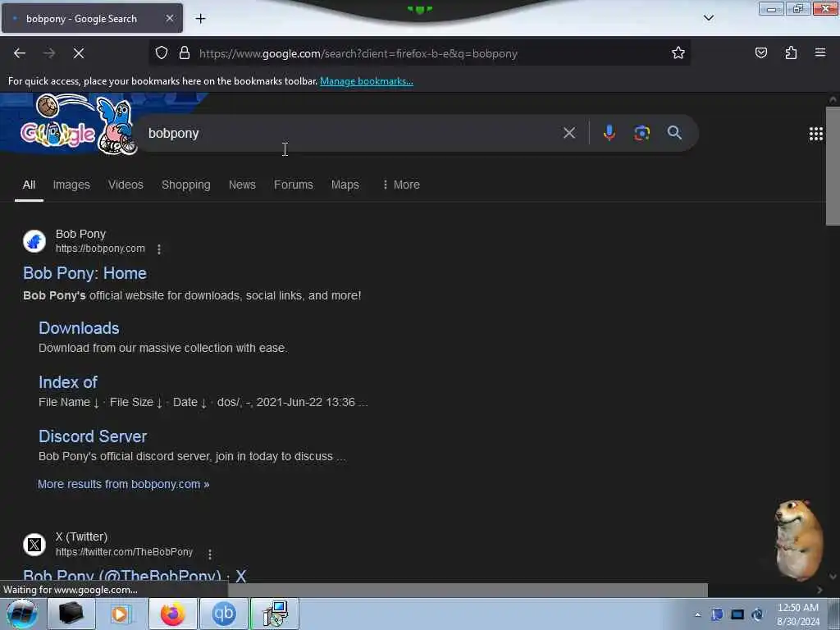Open the Bob Pony (@TheBobPony) X result
Image resolution: width=840 pixels, height=630 pixels.
(x=135, y=575)
